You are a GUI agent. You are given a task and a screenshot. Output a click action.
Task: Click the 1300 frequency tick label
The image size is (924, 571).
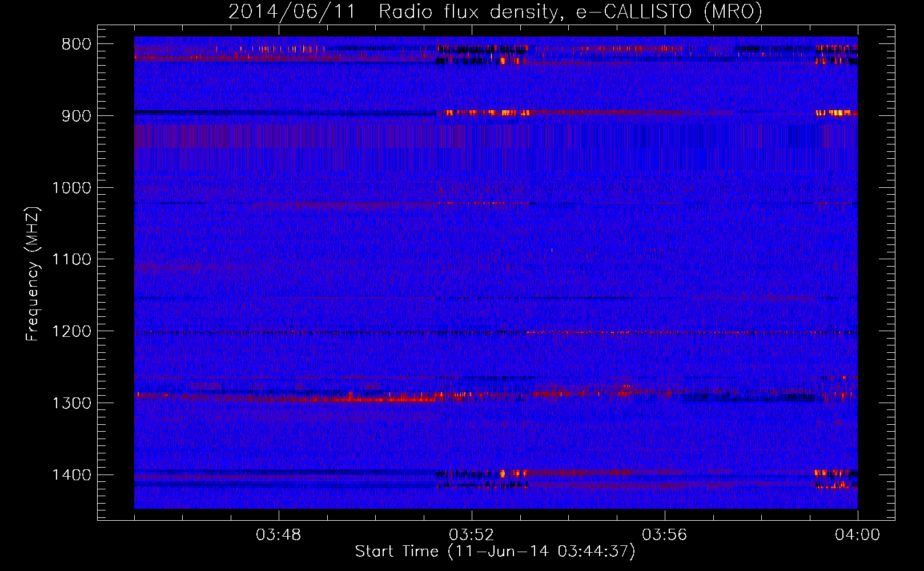click(71, 403)
